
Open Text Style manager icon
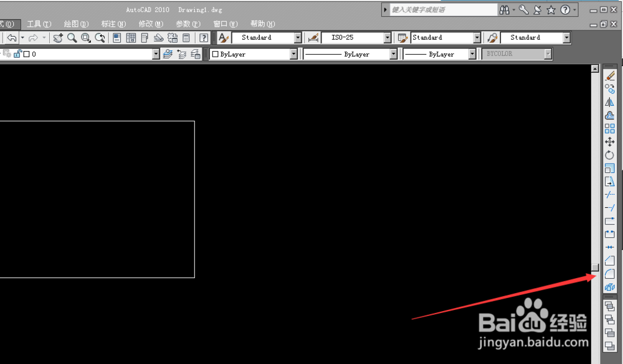pos(224,38)
